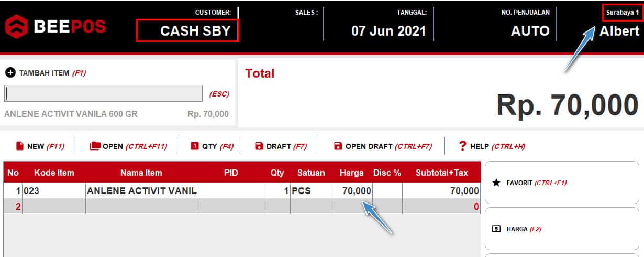The image size is (644, 257).
Task: Click the item search input field
Action: pyautogui.click(x=103, y=93)
